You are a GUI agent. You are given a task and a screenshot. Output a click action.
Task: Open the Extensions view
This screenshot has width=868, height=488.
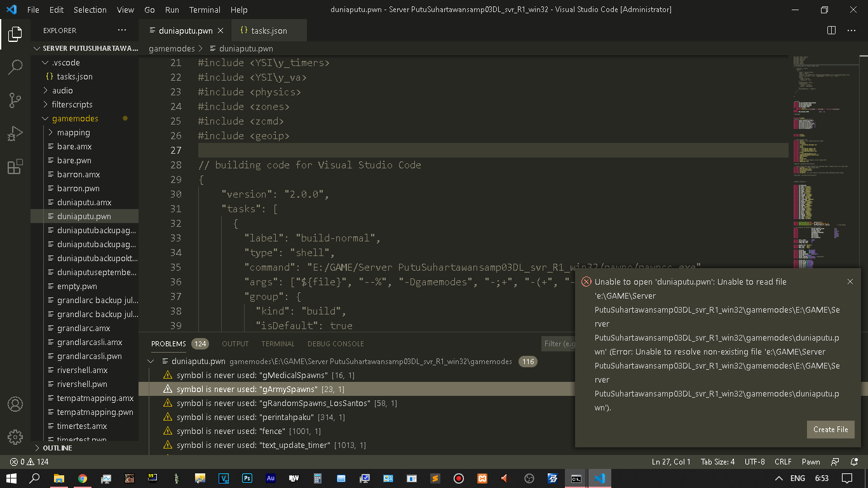(15, 166)
